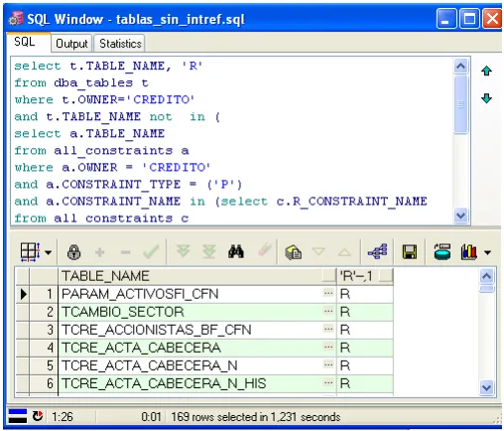504x431 pixels.
Task: Expand the grid icon dropdown arrow
Action: tap(49, 253)
